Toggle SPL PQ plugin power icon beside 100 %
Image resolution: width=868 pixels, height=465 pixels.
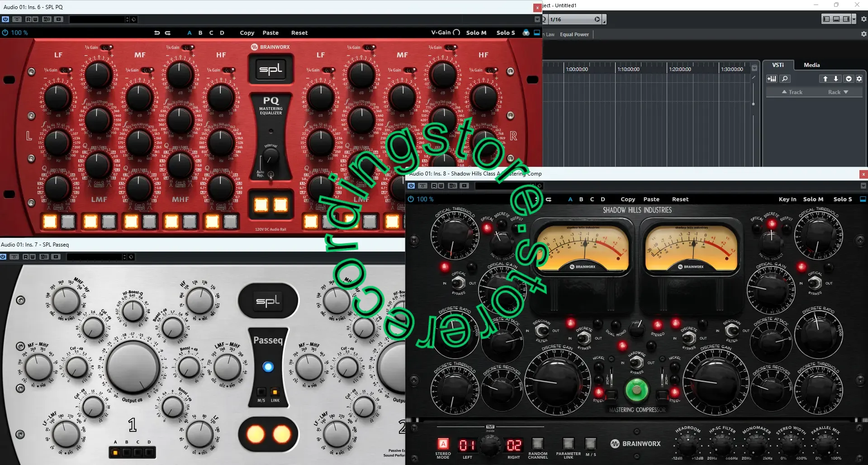point(5,33)
